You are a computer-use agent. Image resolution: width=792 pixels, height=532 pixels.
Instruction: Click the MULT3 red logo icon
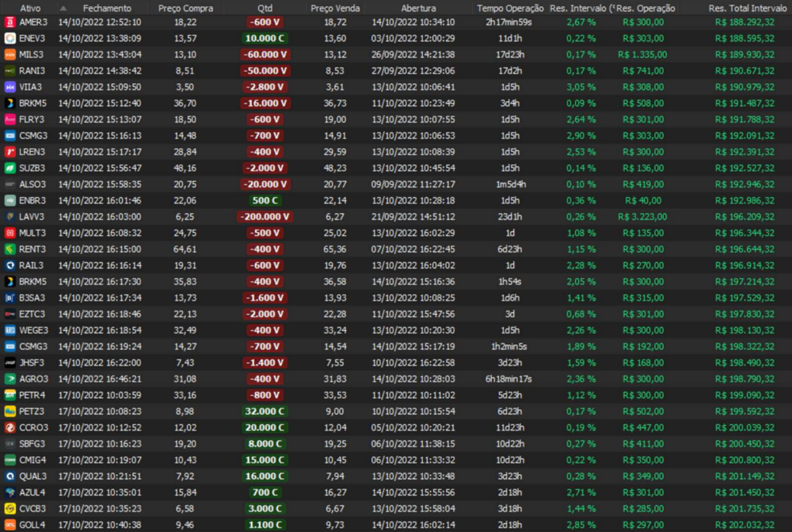(10, 233)
